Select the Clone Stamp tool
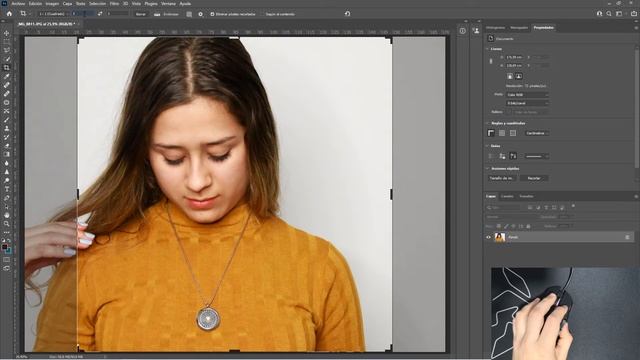Image resolution: width=640 pixels, height=360 pixels. tap(7, 128)
